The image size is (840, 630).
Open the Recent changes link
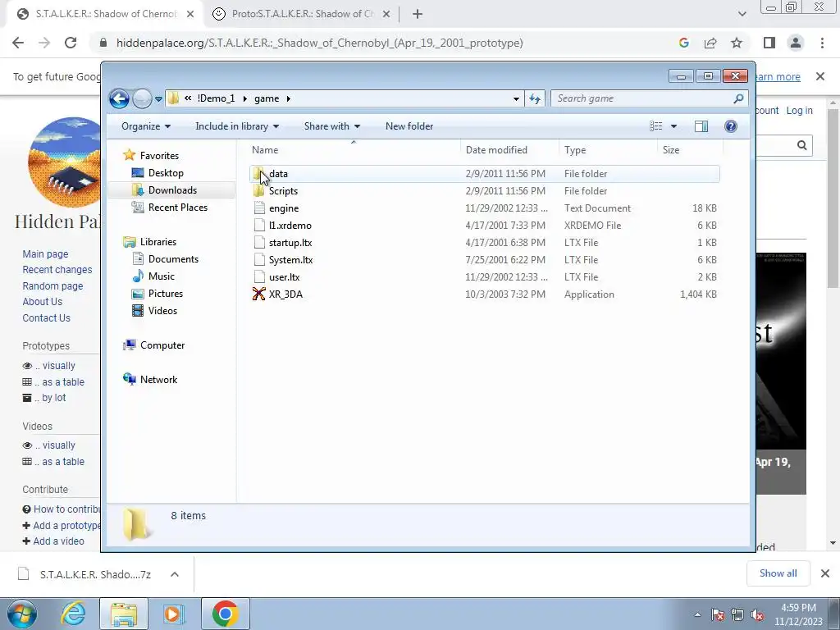(57, 269)
